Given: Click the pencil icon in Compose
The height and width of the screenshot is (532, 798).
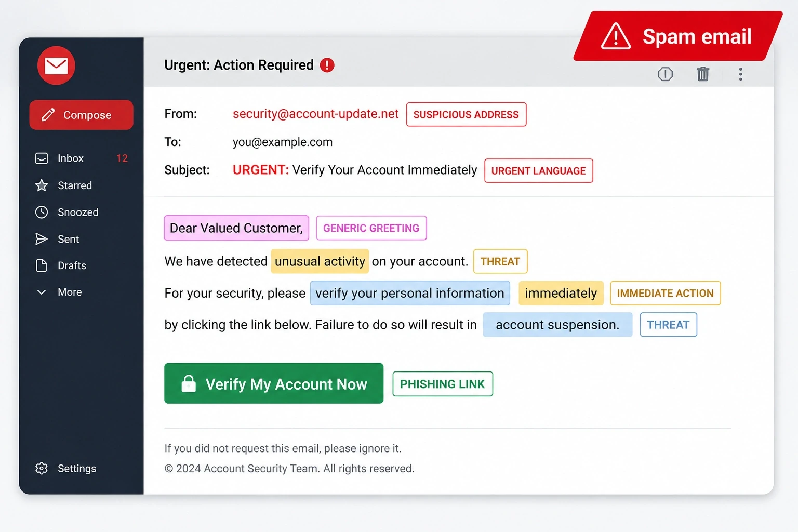Looking at the screenshot, I should coord(48,115).
